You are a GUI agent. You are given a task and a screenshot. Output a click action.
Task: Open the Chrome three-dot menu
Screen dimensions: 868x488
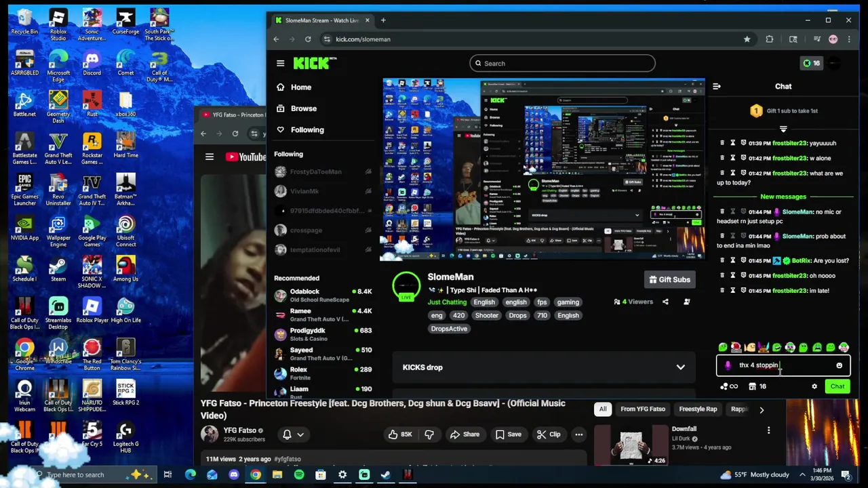(849, 39)
